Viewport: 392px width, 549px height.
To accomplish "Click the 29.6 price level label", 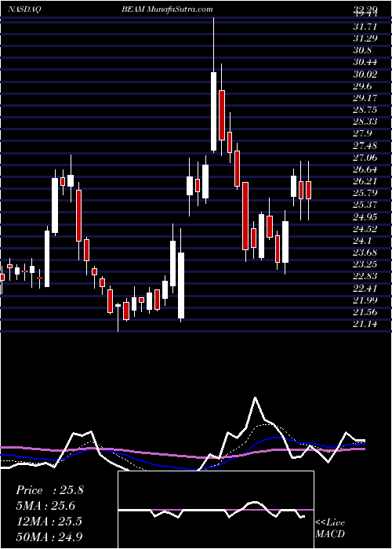I will [x=362, y=85].
